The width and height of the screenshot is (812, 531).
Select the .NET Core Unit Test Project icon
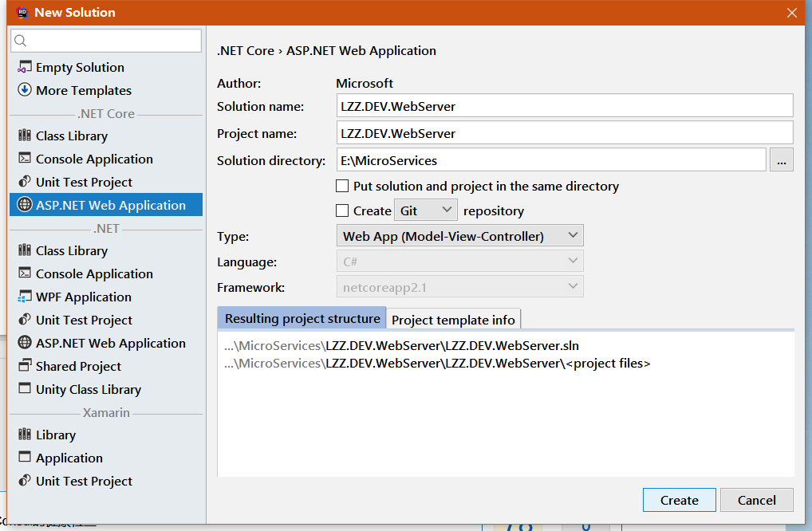tap(25, 182)
